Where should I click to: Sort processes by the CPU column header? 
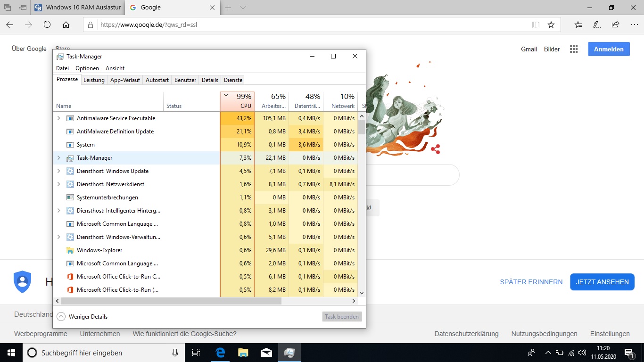(x=237, y=101)
